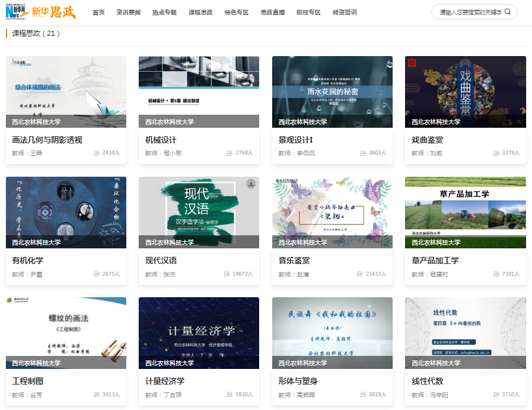Click viewer count icon on 机械设计 card
532x410 pixels.
(229, 153)
